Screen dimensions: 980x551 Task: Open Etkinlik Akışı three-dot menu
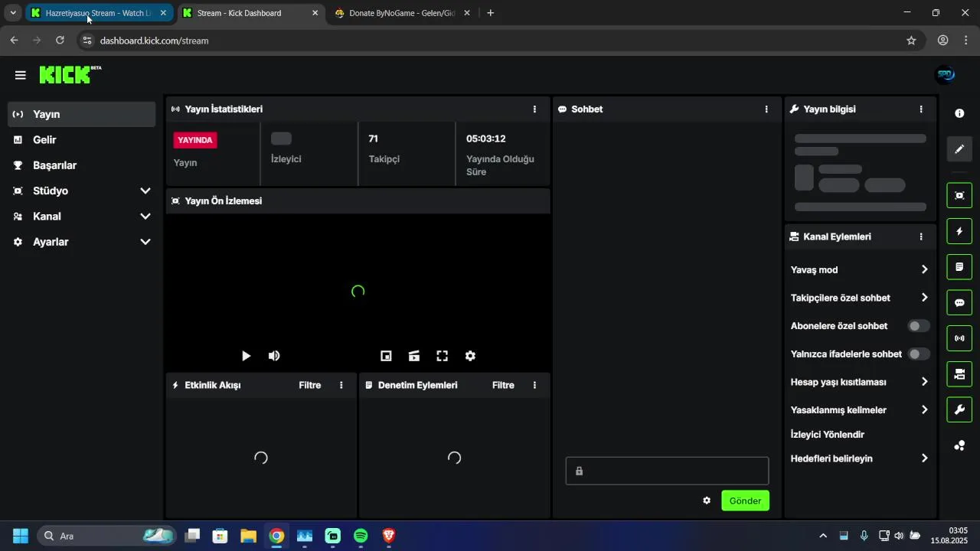[341, 385]
